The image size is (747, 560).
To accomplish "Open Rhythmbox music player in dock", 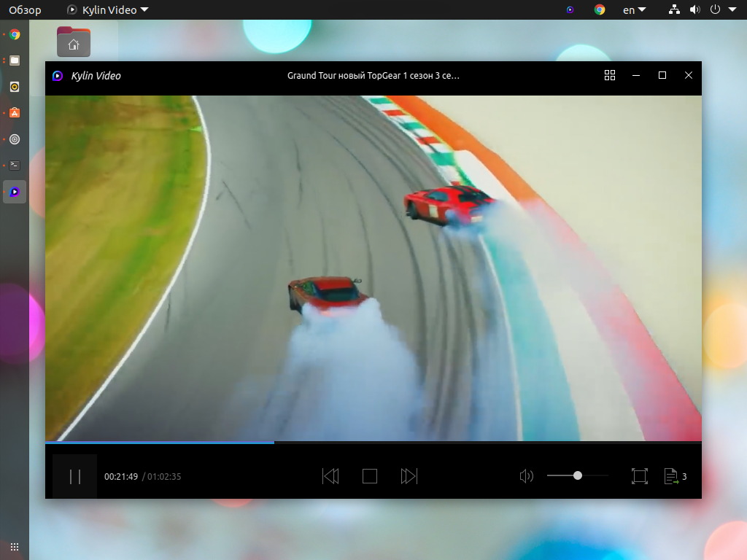I will point(15,87).
